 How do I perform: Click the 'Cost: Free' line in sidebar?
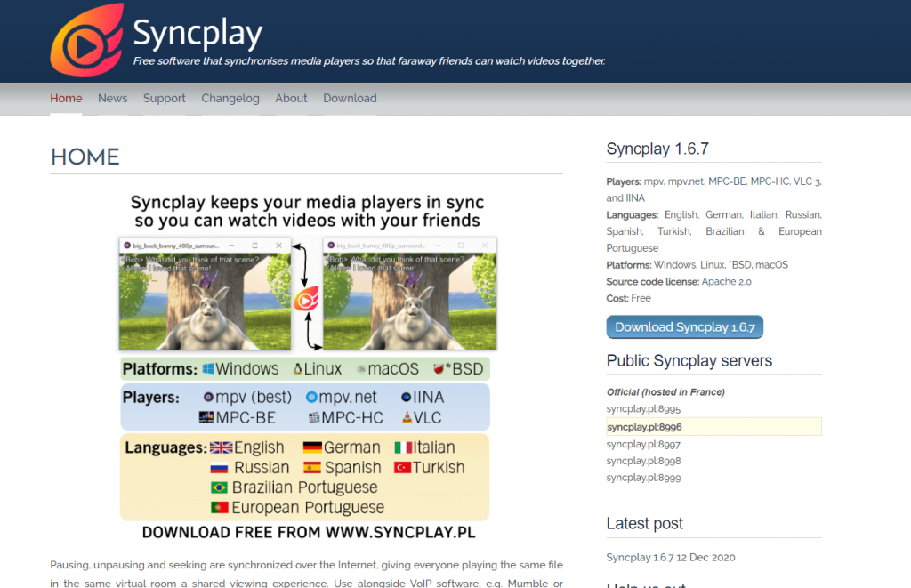click(x=629, y=298)
